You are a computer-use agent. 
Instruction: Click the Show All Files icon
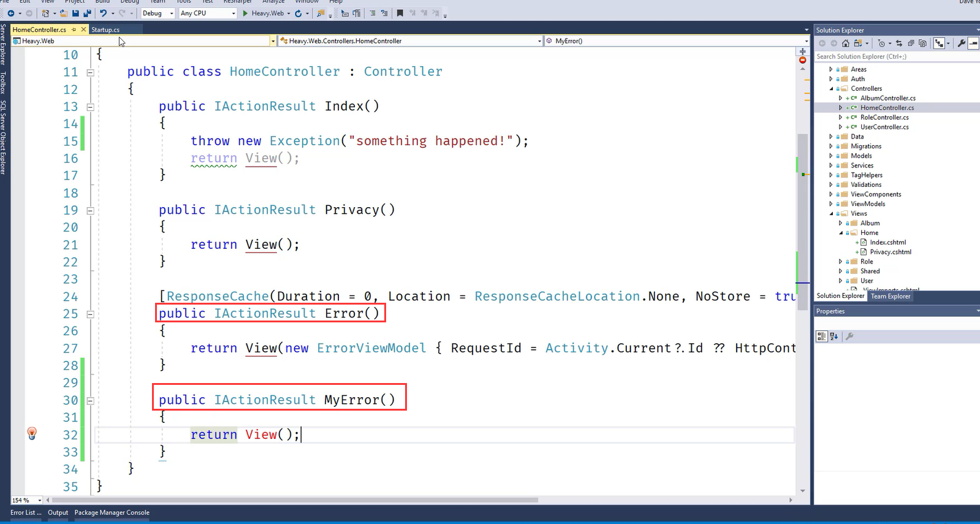[922, 43]
